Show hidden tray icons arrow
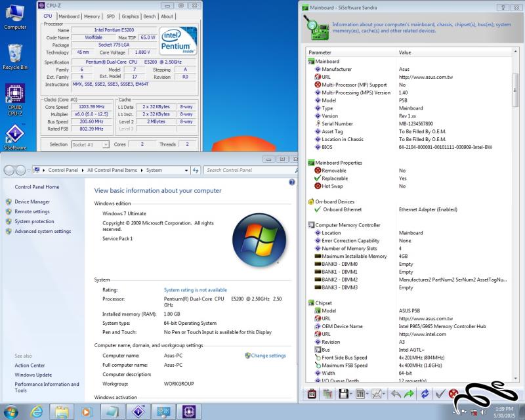The height and width of the screenshot is (420, 525). [x=454, y=412]
